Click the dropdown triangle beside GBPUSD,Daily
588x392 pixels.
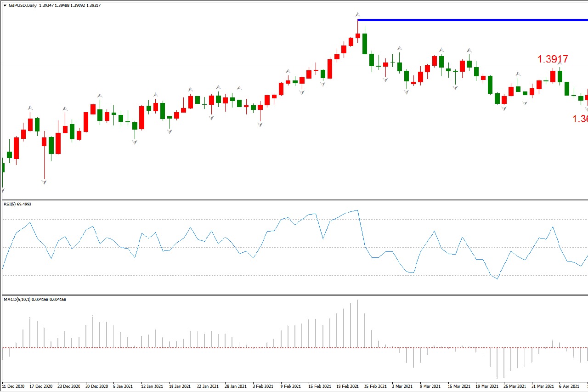(x=5, y=6)
